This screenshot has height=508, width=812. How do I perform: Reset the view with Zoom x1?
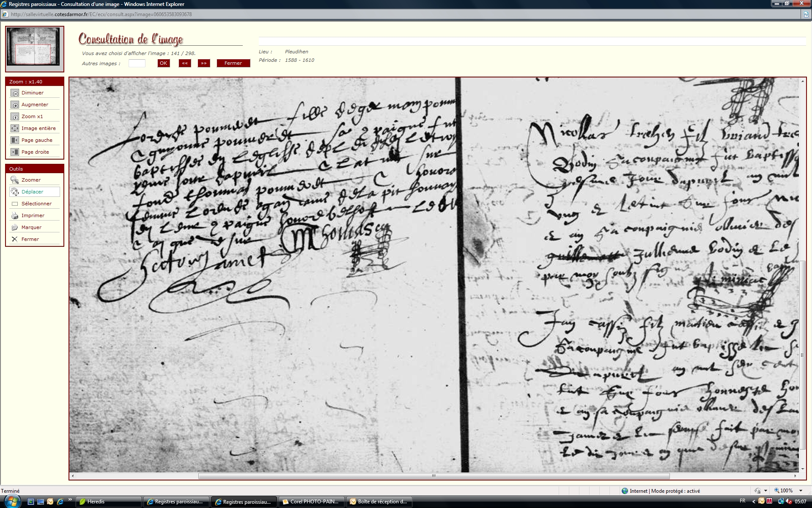tap(32, 116)
